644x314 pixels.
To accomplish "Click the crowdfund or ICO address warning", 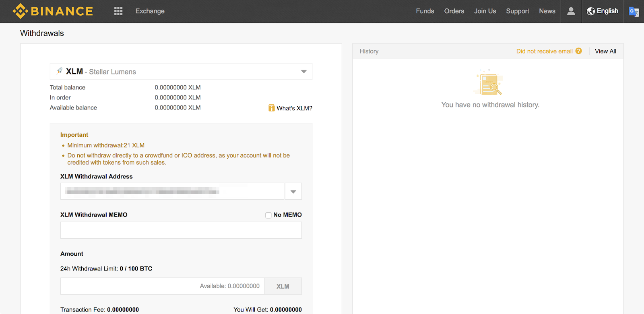I will click(x=178, y=159).
